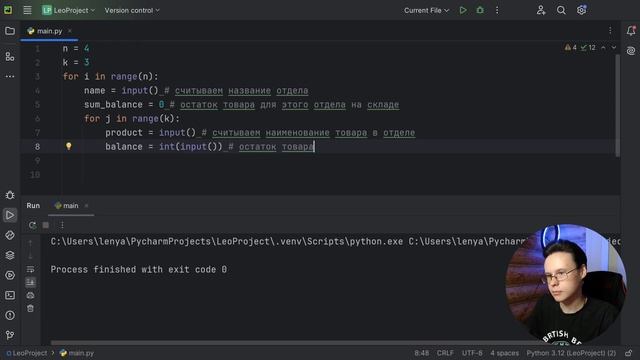Open IDE settings gear icon

[582, 10]
